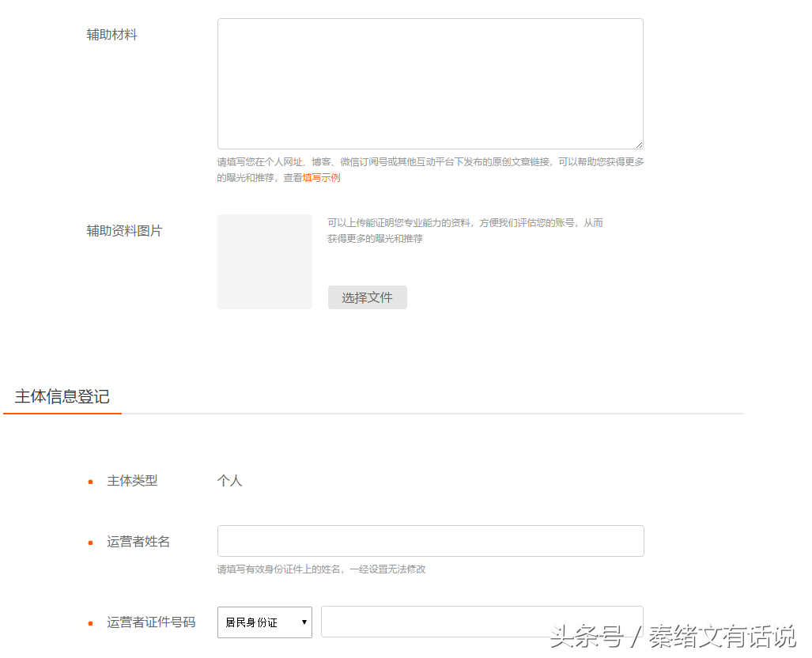This screenshot has height=658, width=812.
Task: Click the 头条号 watermark text
Action: click(x=585, y=637)
